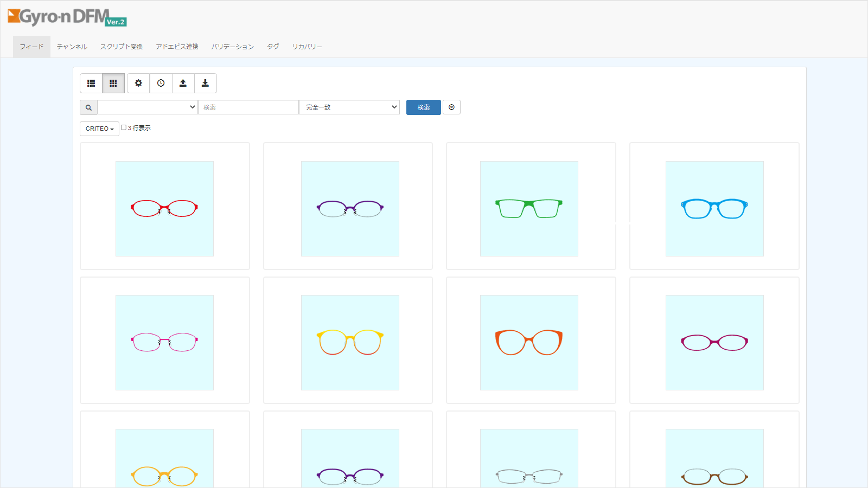
Task: Select the red glasses thumbnail
Action: coord(164,209)
